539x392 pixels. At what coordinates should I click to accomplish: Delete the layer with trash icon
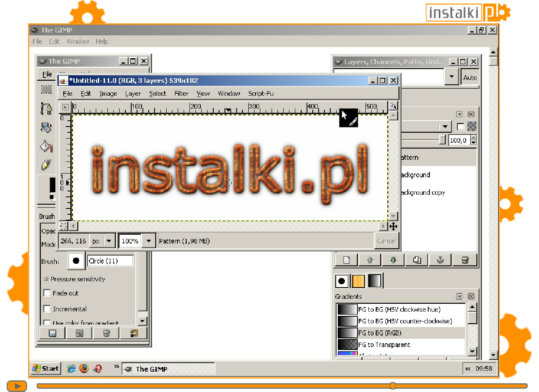coord(465,260)
